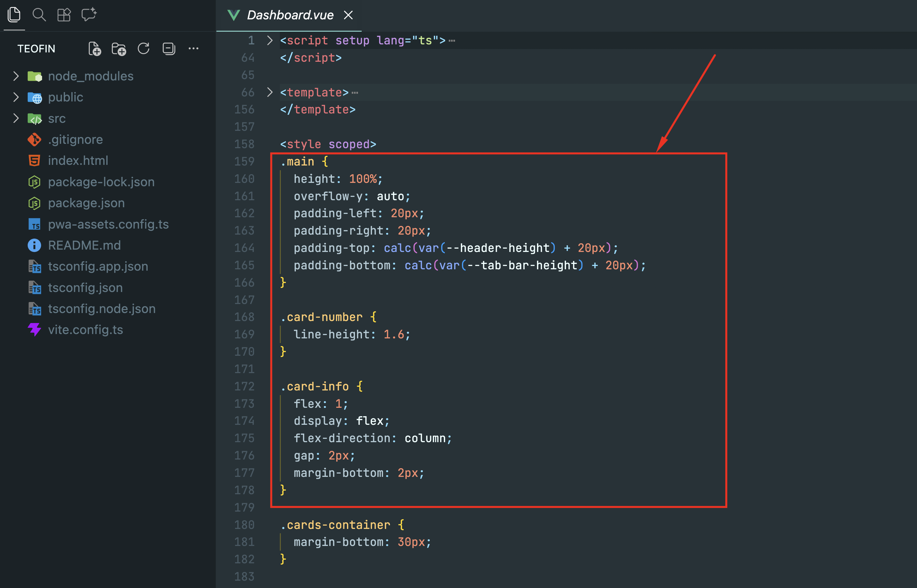The image size is (917, 588).
Task: Click the New File icon
Action: [95, 49]
